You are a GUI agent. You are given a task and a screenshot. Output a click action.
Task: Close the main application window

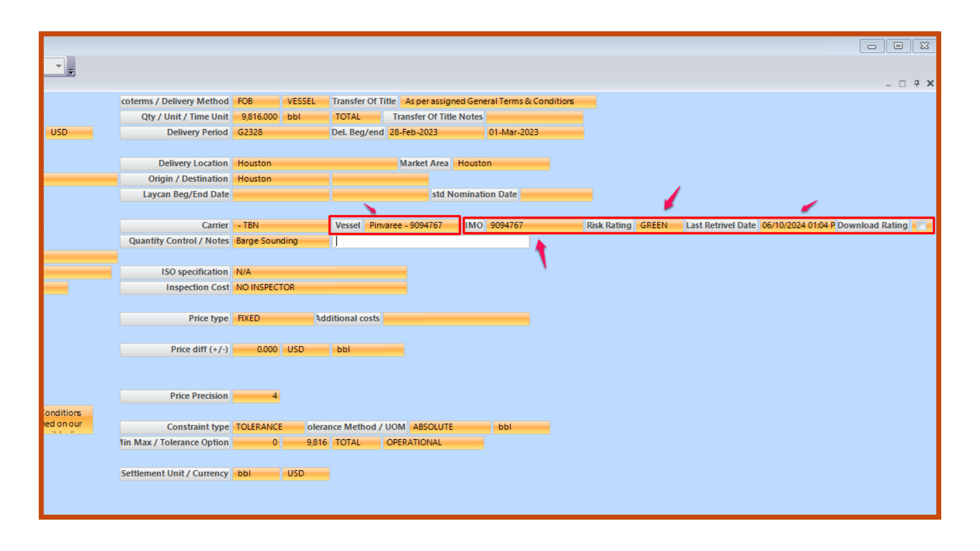tap(924, 46)
